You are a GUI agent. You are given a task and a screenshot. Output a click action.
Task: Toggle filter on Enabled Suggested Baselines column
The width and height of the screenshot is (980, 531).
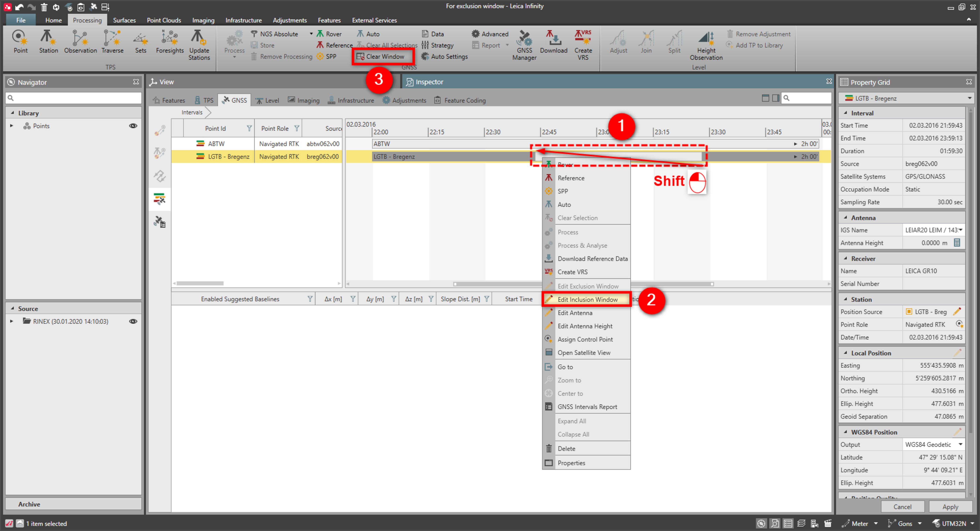click(x=310, y=299)
